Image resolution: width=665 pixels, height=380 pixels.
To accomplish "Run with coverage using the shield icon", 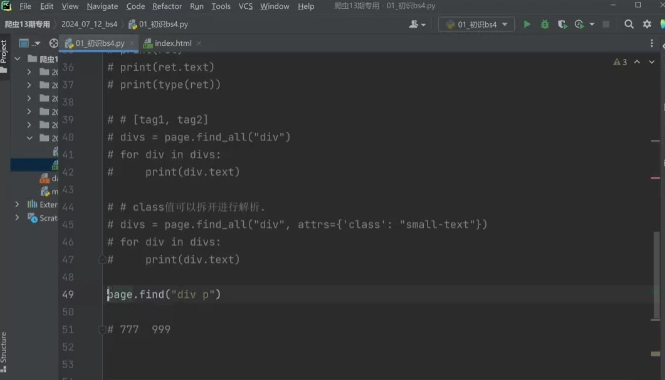I will click(x=562, y=25).
